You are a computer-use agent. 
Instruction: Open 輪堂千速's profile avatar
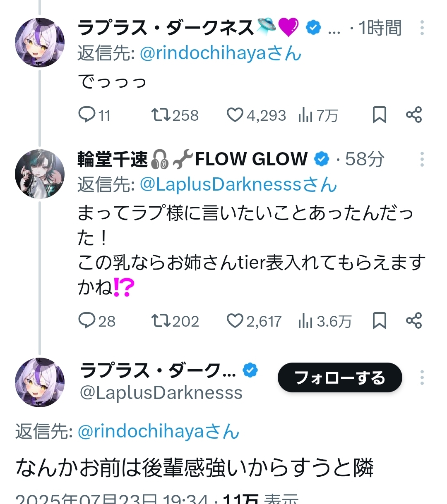click(40, 174)
